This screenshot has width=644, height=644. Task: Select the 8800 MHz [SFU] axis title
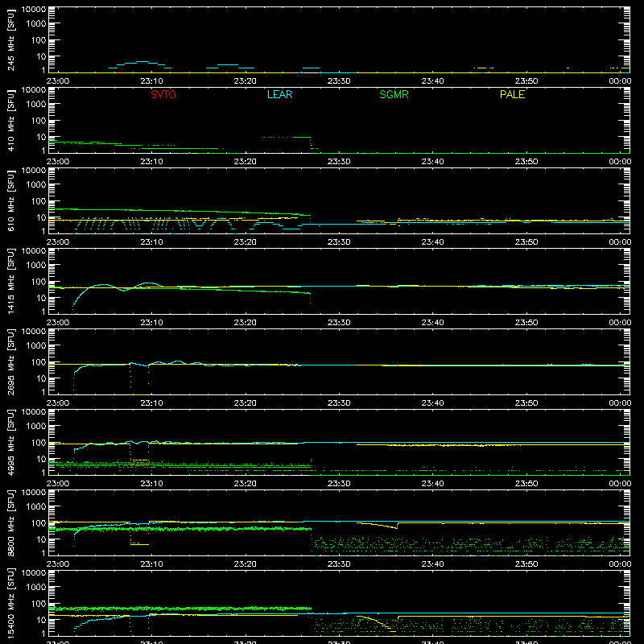(x=10, y=523)
